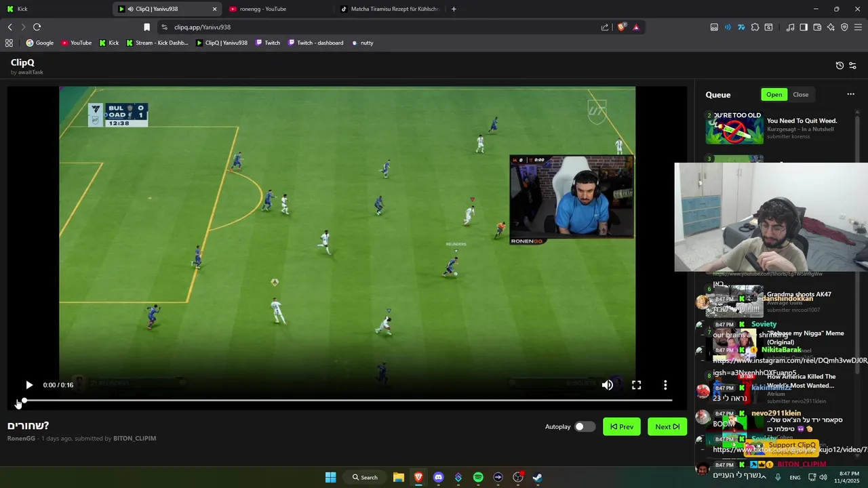Screen dimensions: 868x488
Task: Click the taskbar Search box
Action: (x=365, y=477)
